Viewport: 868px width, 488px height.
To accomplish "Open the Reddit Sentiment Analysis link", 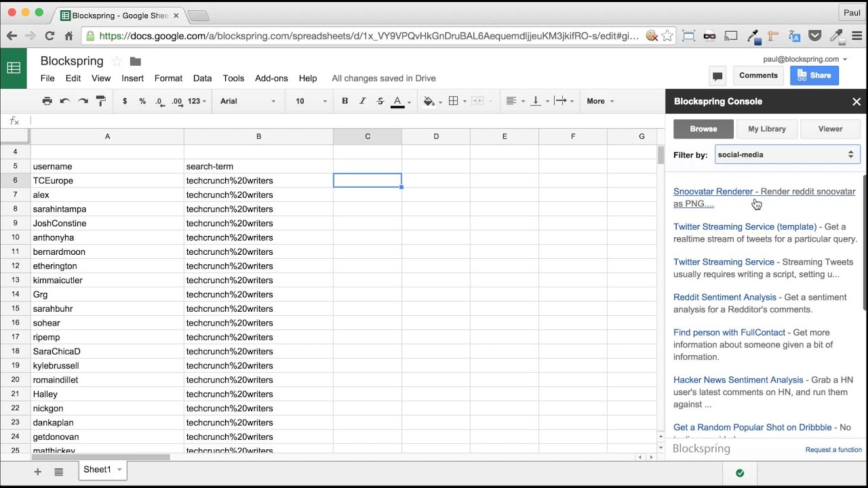I will pos(724,297).
